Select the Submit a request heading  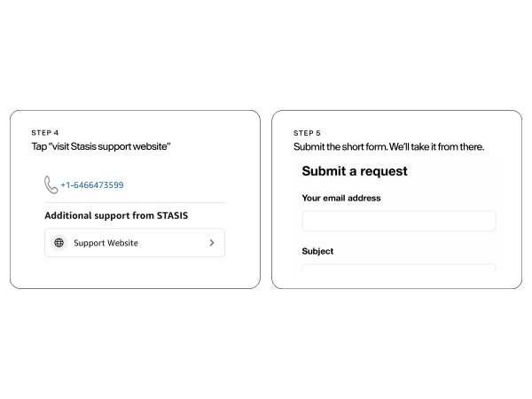click(x=355, y=171)
